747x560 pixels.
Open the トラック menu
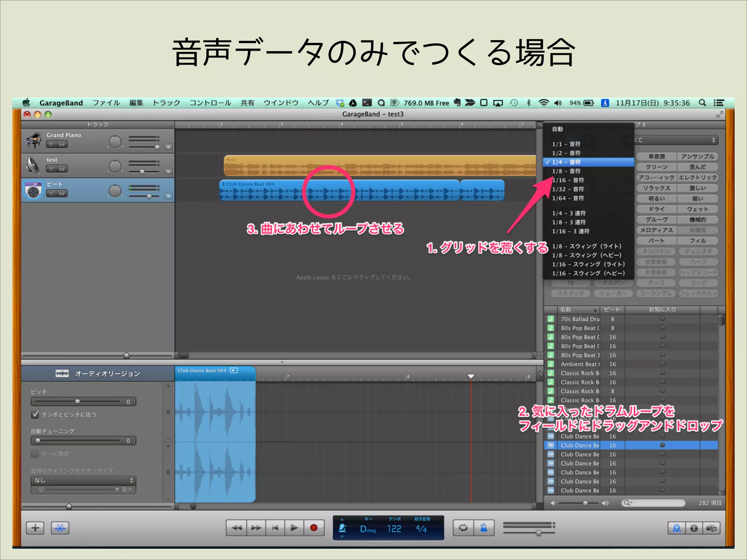[166, 103]
